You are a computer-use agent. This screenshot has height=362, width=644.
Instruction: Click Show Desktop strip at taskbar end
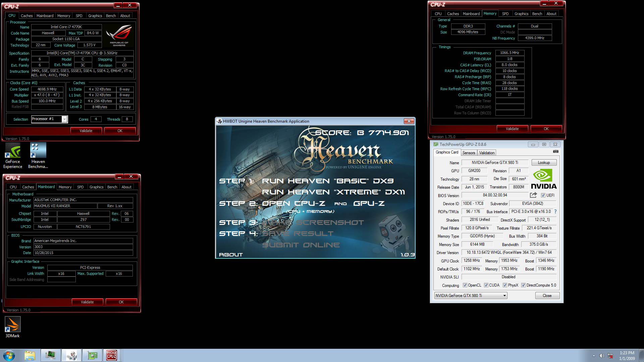point(641,355)
